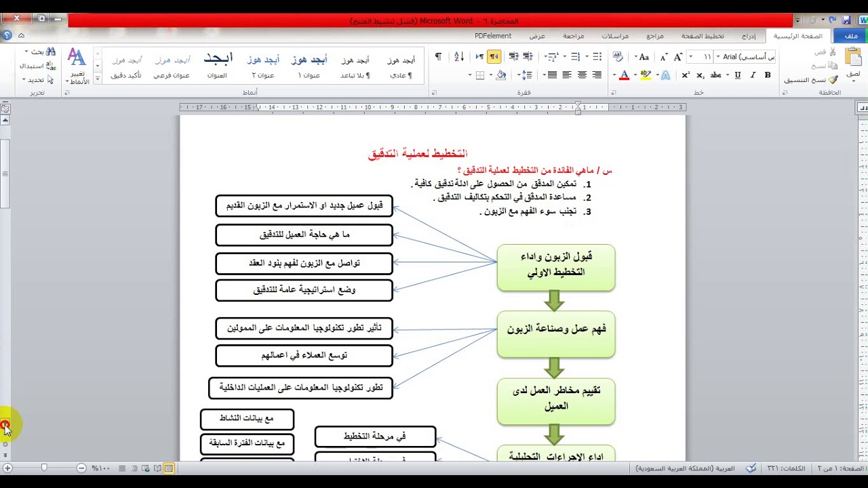Switch to Page Layout (تخطيط الصفحة) tab

(703, 36)
